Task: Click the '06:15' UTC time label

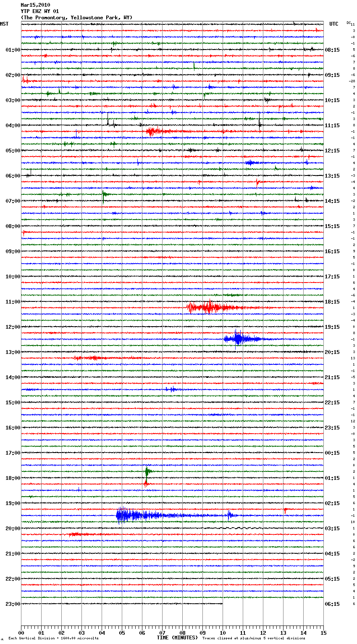Action: click(332, 604)
